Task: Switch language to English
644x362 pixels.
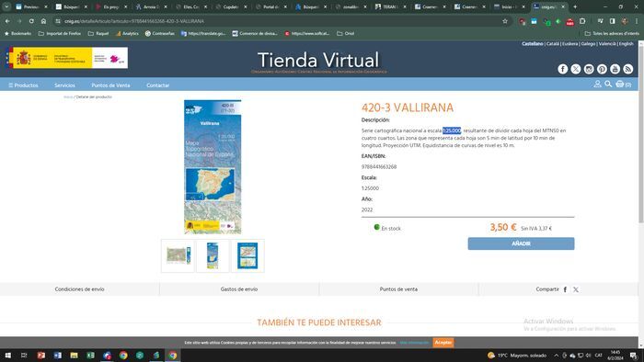Action: (626, 43)
